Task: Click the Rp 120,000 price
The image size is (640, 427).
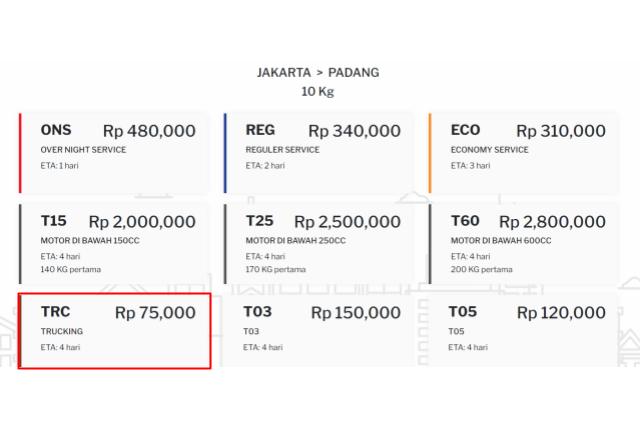Action: coord(561,313)
